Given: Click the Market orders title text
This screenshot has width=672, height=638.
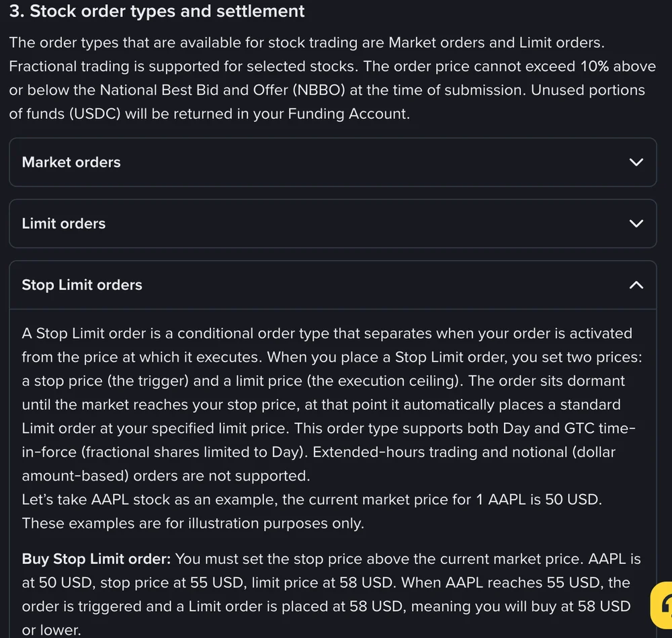Looking at the screenshot, I should coord(71,162).
